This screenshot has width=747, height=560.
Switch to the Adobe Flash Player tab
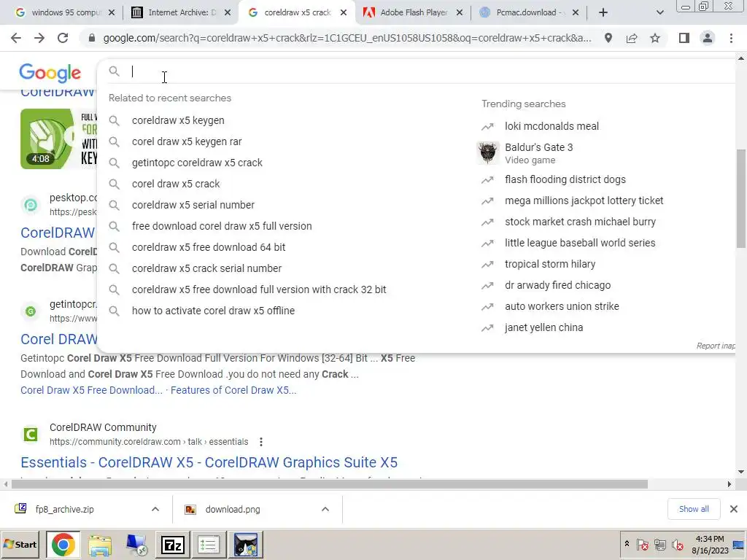(x=413, y=12)
